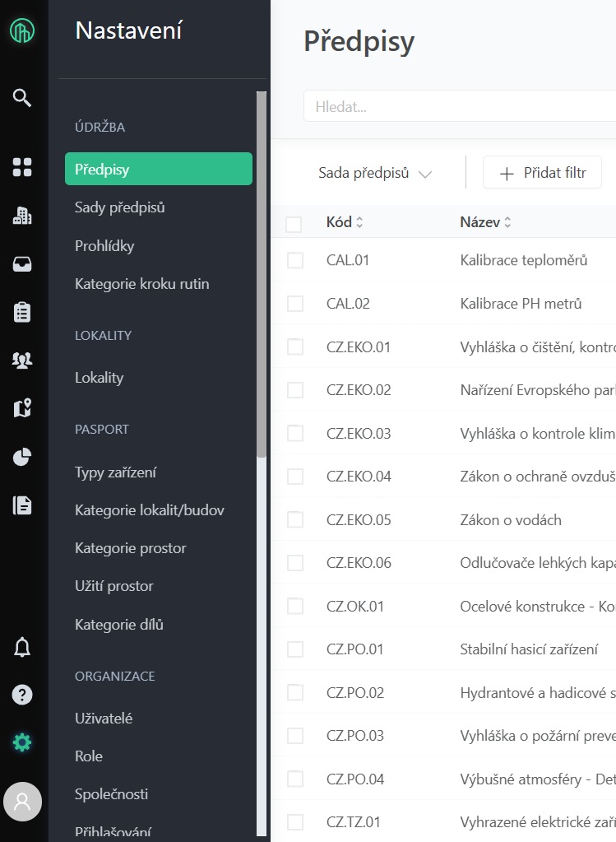Image resolution: width=616 pixels, height=842 pixels.
Task: Open the inbox tray icon
Action: point(22,264)
